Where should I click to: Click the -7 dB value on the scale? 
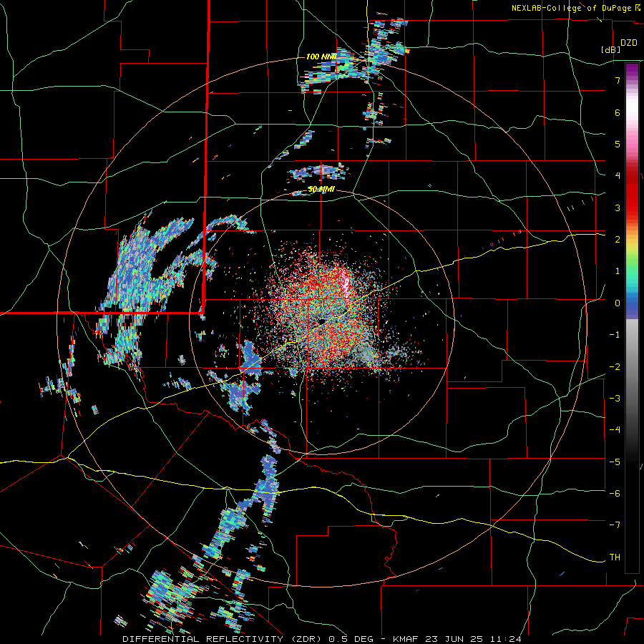click(615, 525)
